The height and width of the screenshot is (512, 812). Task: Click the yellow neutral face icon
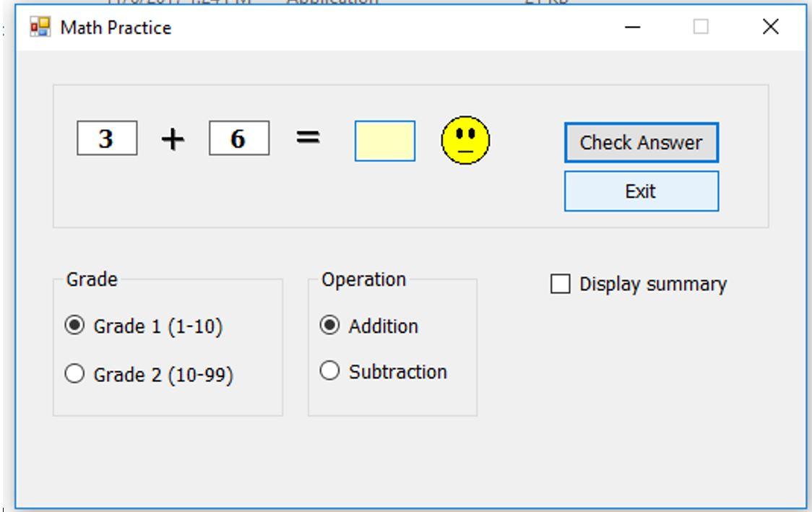[x=465, y=140]
